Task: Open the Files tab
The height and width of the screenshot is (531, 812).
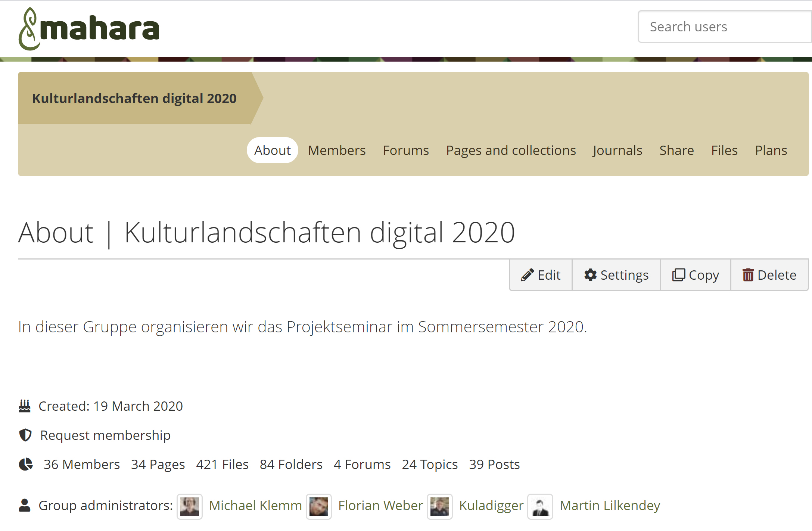Action: pyautogui.click(x=724, y=150)
